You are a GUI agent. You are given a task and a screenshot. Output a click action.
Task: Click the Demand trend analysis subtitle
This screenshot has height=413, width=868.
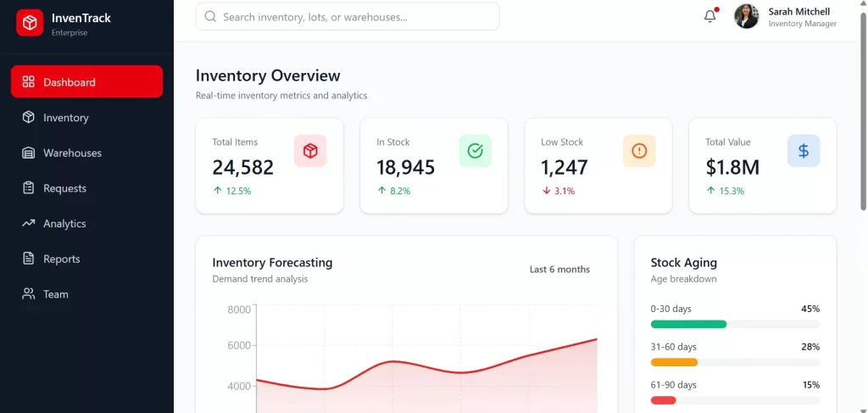click(260, 279)
